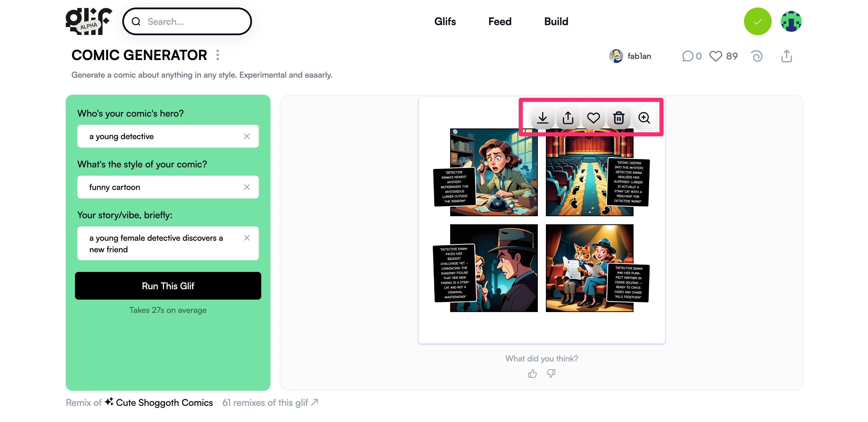Share the generated comic via upload icon
The width and height of the screenshot is (868, 422).
tap(568, 118)
